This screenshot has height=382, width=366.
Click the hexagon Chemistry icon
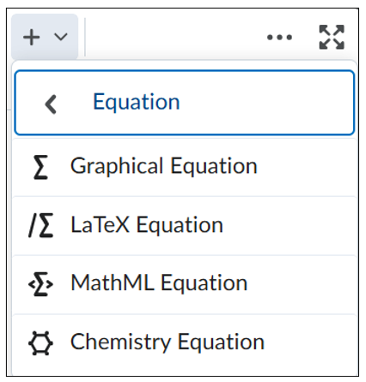click(41, 343)
